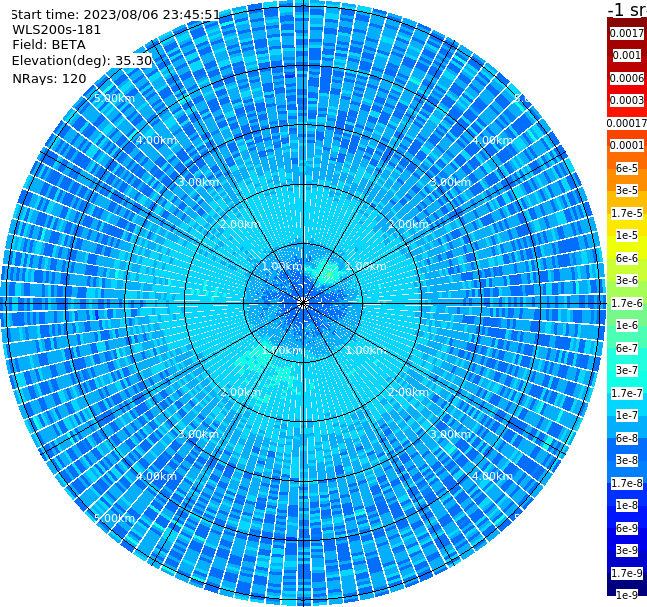Select the upper-right 3.00km ring label
647x607 pixels.
pos(450,182)
